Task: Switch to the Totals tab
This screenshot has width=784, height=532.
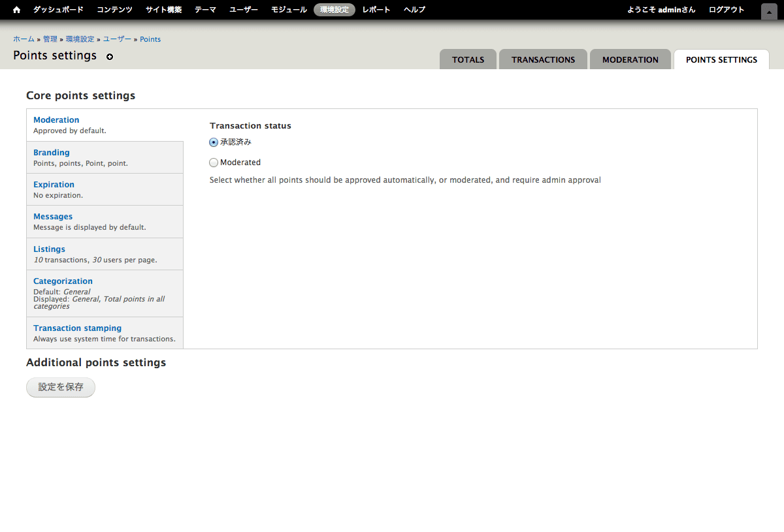Action: click(468, 59)
